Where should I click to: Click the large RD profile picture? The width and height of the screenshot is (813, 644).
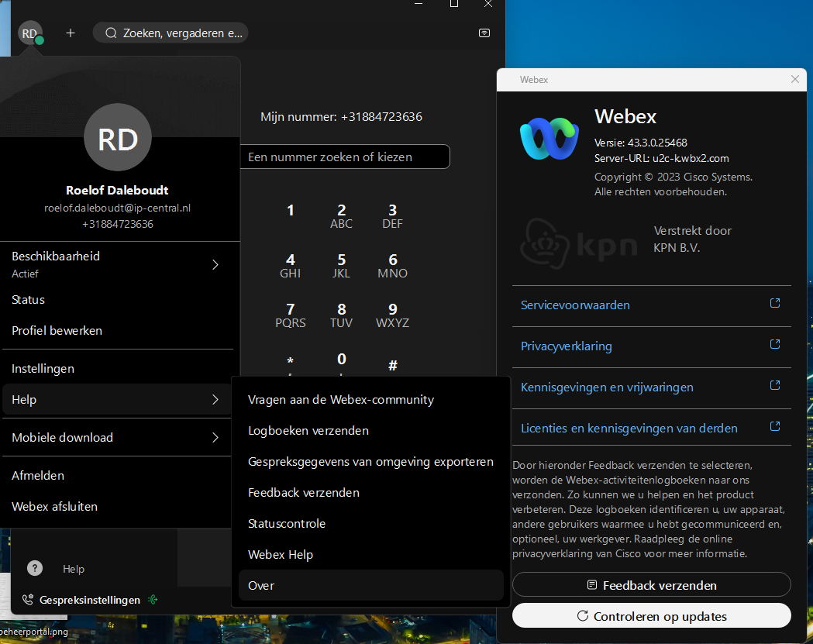pos(118,137)
